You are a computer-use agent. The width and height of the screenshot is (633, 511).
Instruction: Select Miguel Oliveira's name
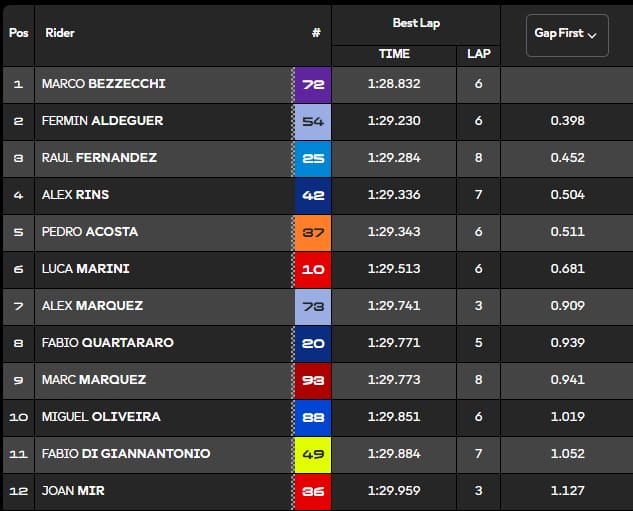tap(101, 417)
